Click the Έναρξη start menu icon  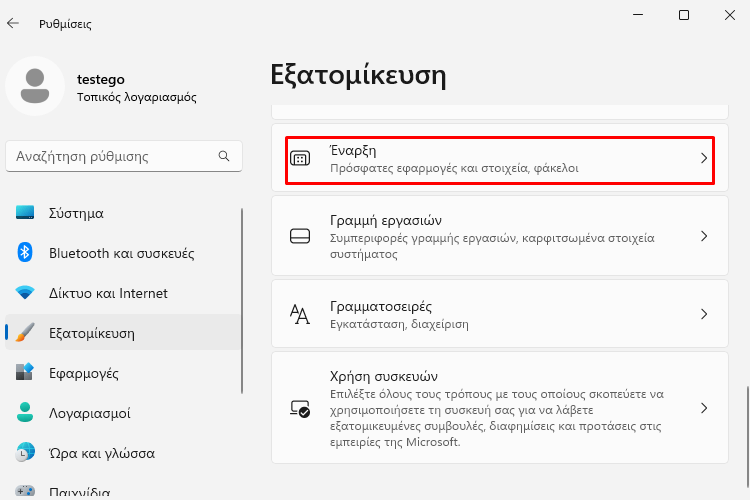click(300, 158)
